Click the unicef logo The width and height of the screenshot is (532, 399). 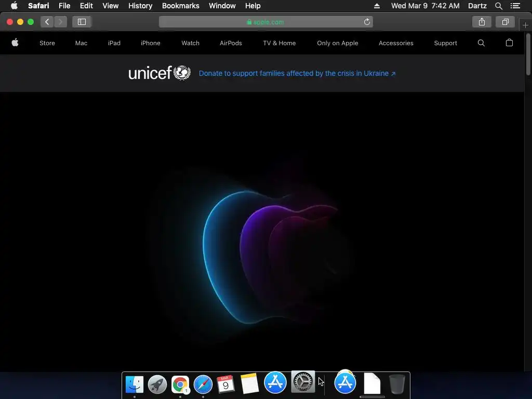coord(159,73)
